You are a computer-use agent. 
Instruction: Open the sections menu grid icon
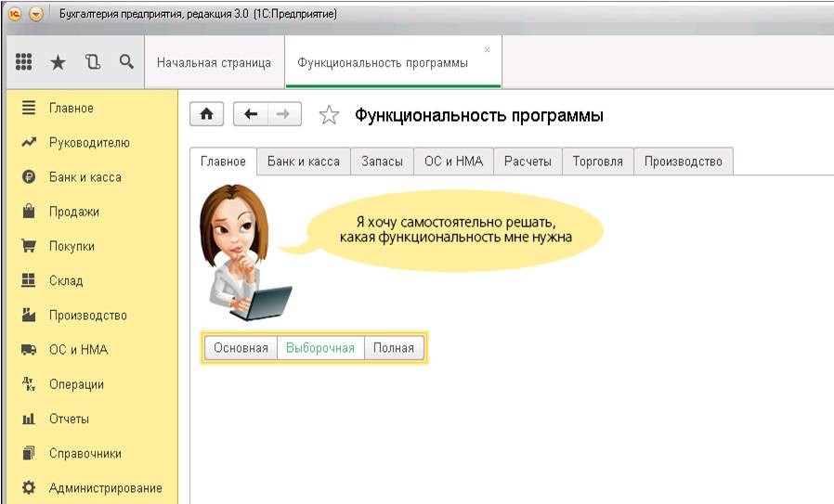(x=25, y=62)
